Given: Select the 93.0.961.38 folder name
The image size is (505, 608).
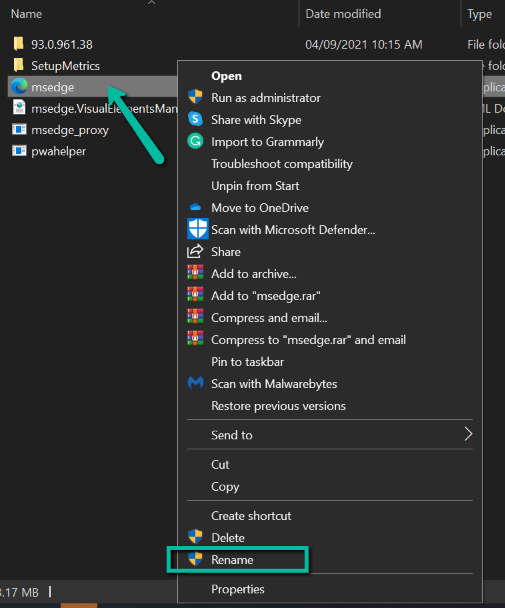Looking at the screenshot, I should 62,45.
